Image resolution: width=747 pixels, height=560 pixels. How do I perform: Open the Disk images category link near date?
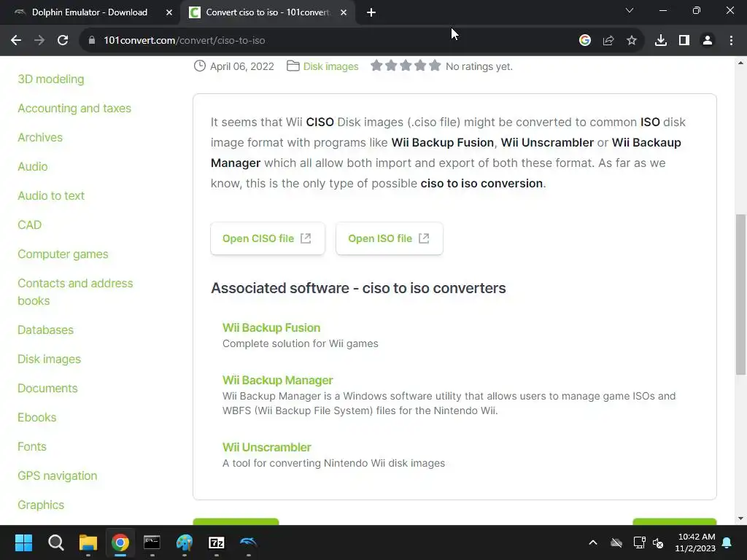click(330, 66)
